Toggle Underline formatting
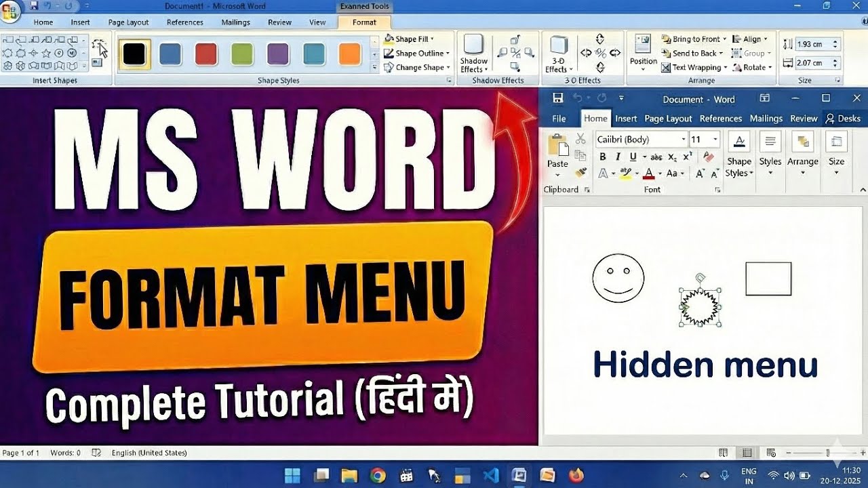Viewport: 868px width, 488px height. click(x=633, y=157)
